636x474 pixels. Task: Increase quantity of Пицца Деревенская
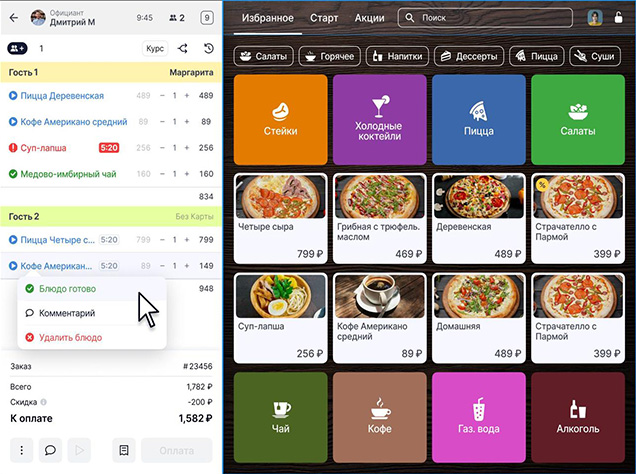point(188,96)
